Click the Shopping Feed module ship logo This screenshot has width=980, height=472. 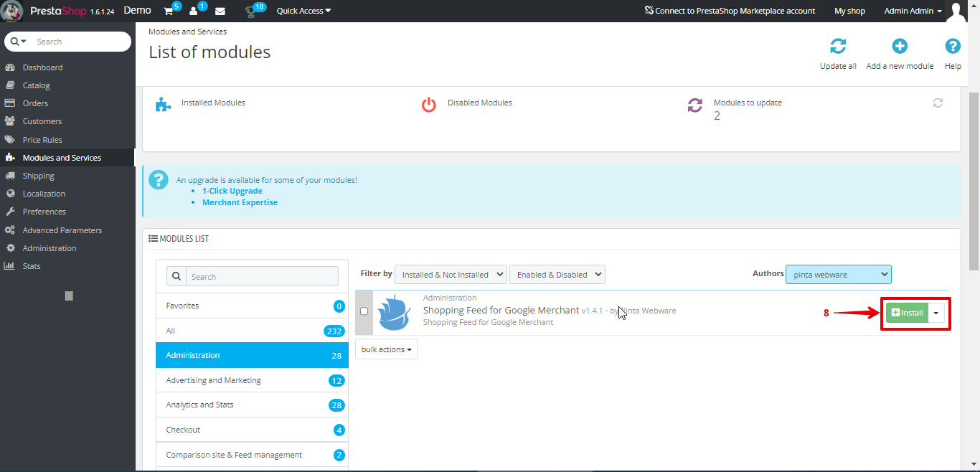tap(394, 313)
